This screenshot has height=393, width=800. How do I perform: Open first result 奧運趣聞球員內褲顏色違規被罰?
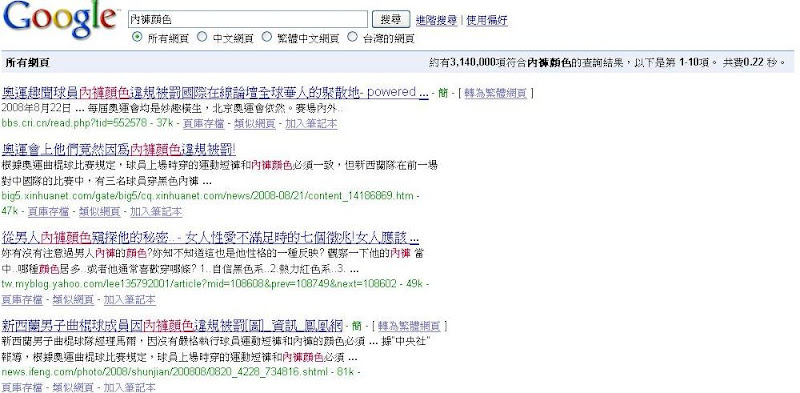(215, 92)
